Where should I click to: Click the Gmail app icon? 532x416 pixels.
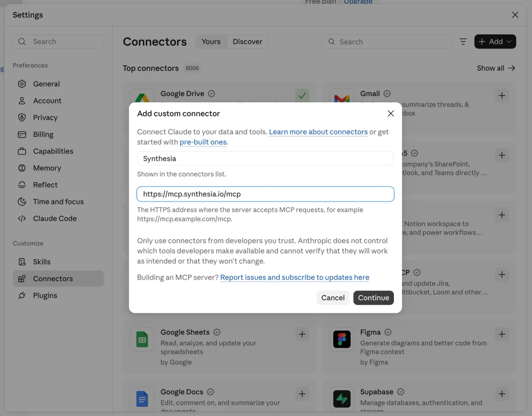point(342,96)
